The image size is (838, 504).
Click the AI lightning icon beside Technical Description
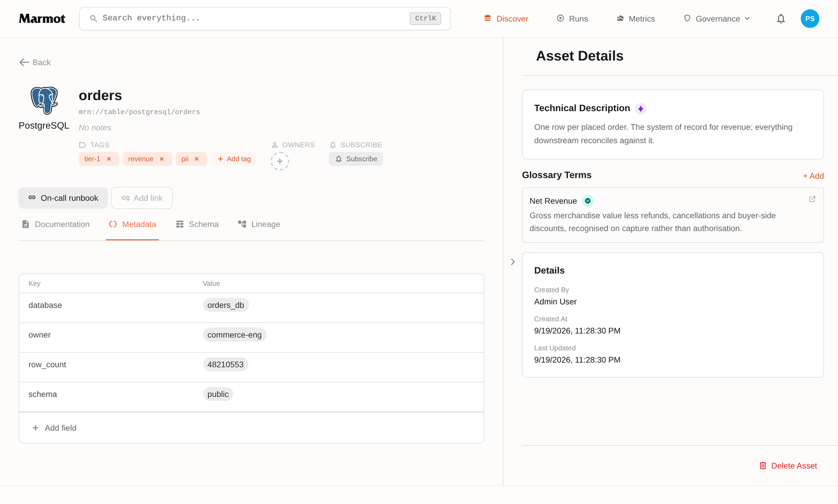(x=641, y=109)
